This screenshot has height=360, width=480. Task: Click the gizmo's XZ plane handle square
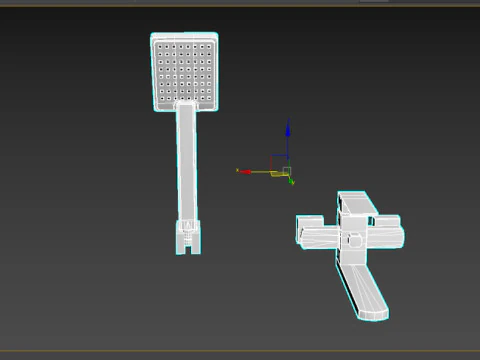279,163
